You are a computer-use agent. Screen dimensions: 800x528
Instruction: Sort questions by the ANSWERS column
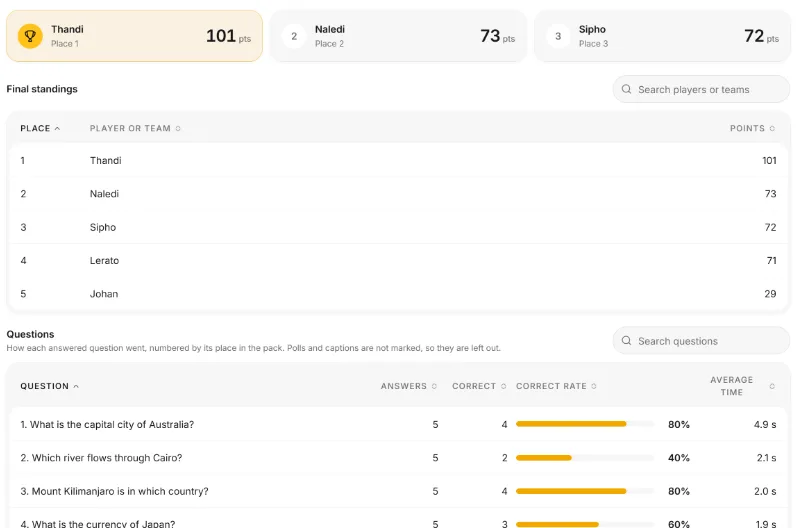tap(409, 386)
